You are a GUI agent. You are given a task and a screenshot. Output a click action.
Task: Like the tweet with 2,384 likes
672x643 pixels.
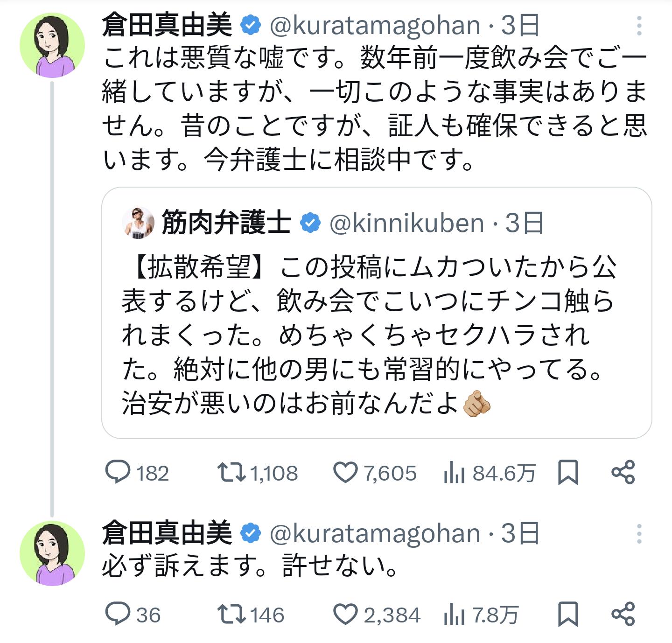(x=345, y=614)
